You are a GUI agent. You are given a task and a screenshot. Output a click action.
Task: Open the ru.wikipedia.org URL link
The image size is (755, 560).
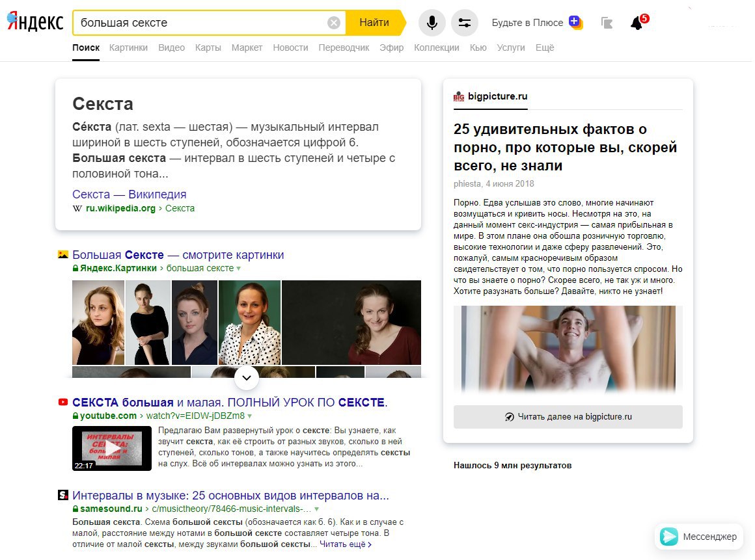[x=120, y=208]
